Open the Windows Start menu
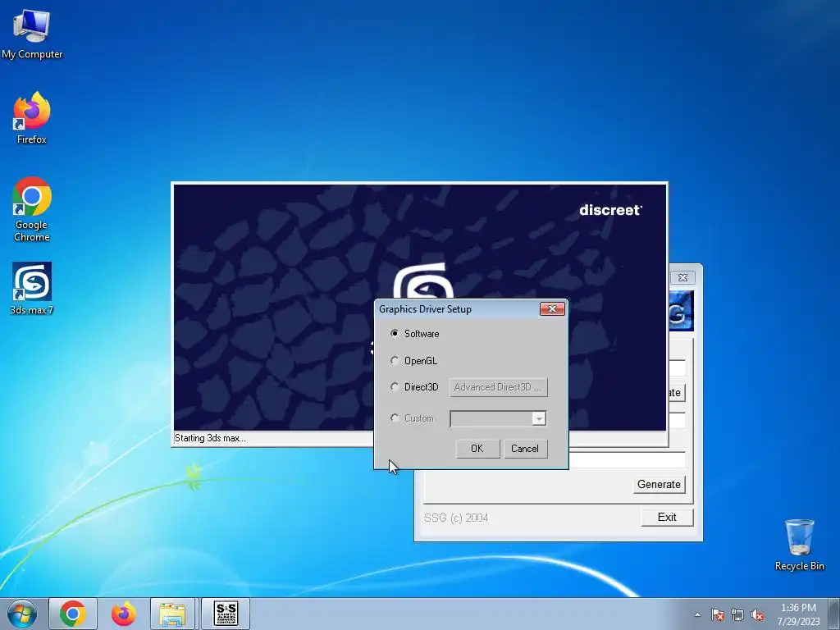 [x=22, y=614]
